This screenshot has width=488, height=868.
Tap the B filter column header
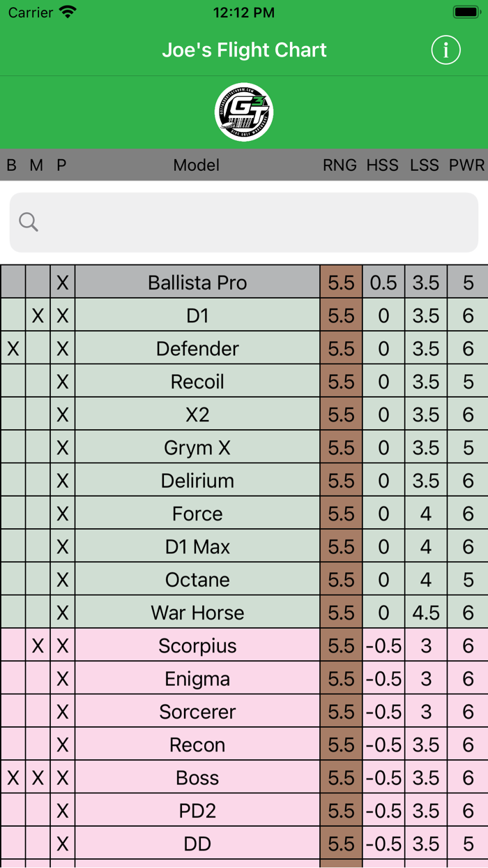(12, 165)
